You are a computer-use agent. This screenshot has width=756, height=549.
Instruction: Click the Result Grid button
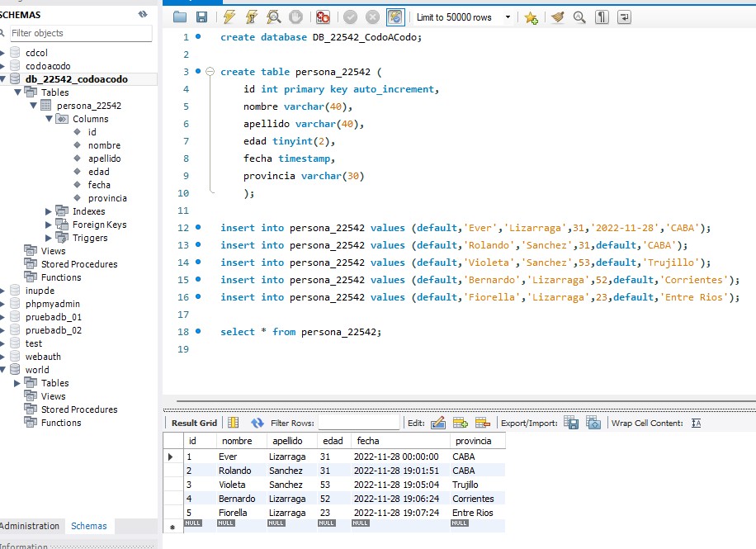pyautogui.click(x=194, y=423)
